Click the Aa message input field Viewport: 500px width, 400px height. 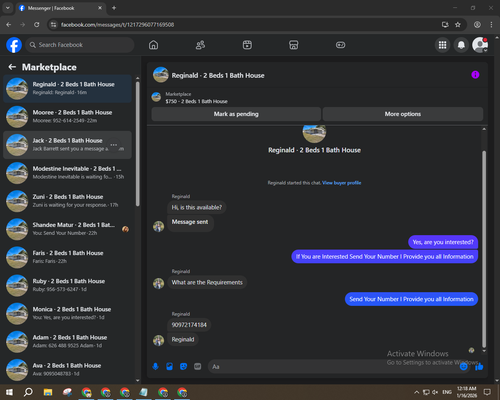coord(333,367)
